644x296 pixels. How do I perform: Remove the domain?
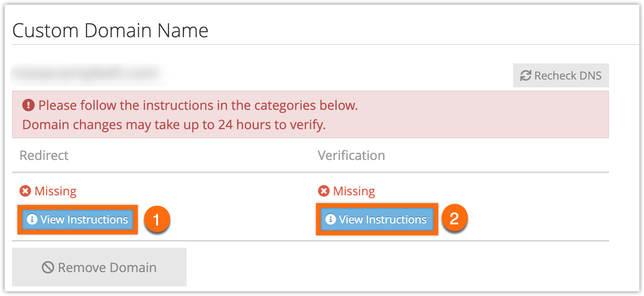click(99, 267)
